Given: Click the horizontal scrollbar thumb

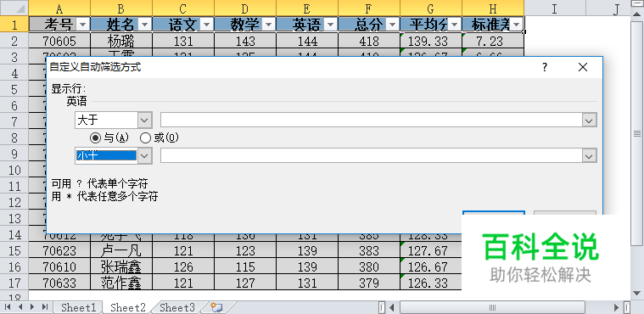Looking at the screenshot, I should (492, 307).
